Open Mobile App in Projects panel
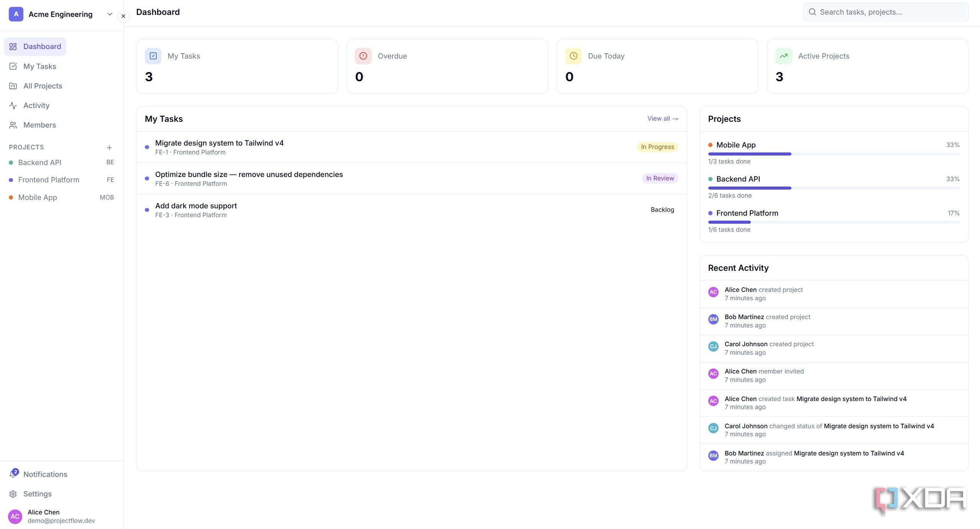This screenshot has height=529, width=980. click(x=736, y=145)
